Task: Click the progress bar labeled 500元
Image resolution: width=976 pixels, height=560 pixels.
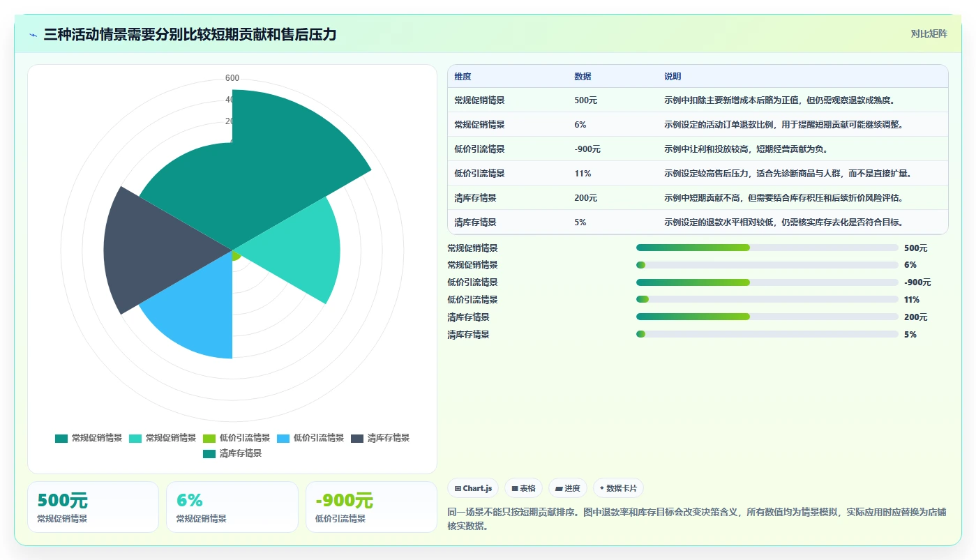Action: pos(767,248)
